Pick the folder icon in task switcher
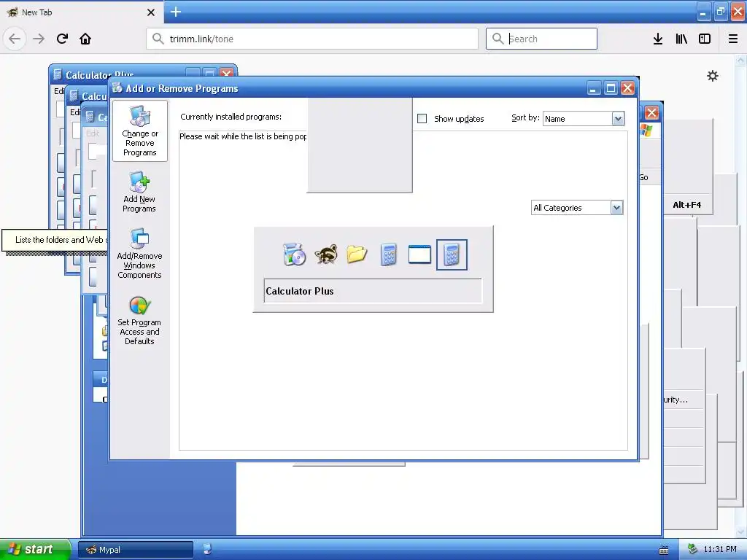 pyautogui.click(x=357, y=254)
